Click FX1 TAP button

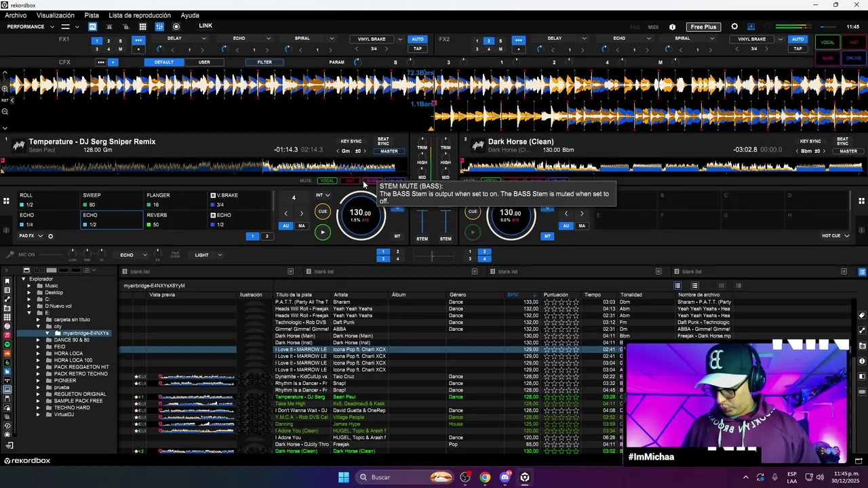pos(418,48)
